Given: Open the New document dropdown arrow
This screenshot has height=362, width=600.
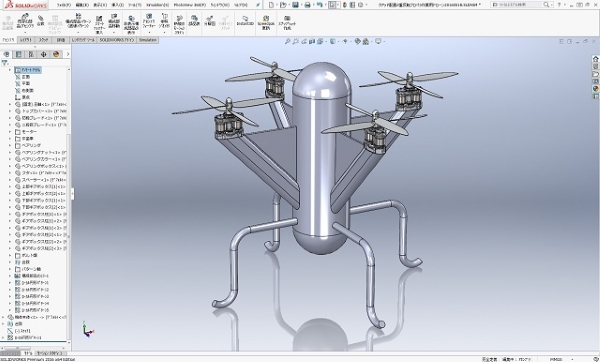Looking at the screenshot, I should pos(276,5).
